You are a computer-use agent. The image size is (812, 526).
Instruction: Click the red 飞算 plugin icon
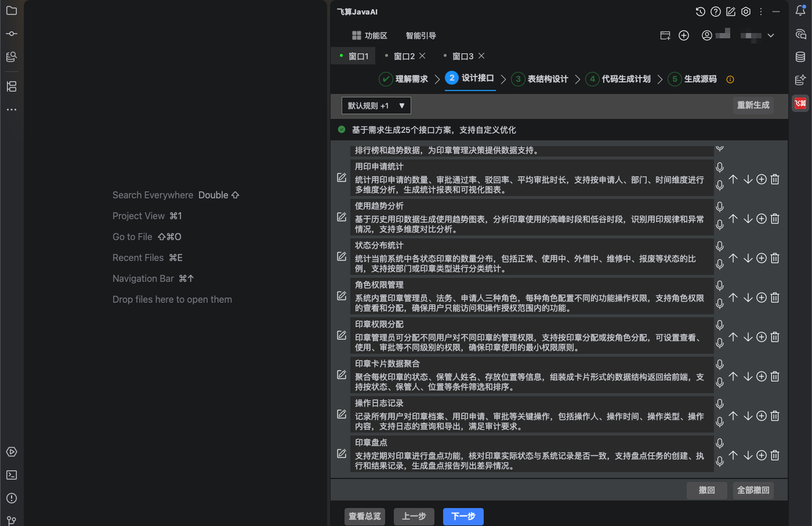(x=801, y=103)
